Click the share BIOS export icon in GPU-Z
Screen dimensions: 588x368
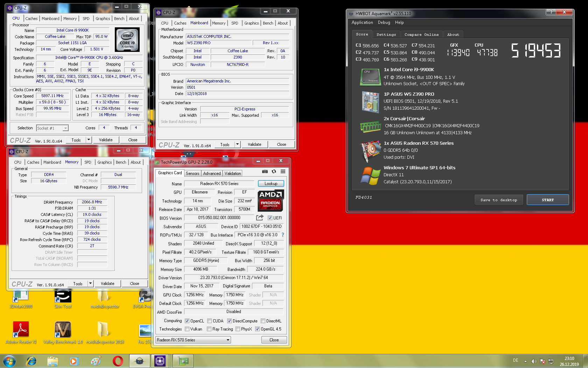[260, 217]
